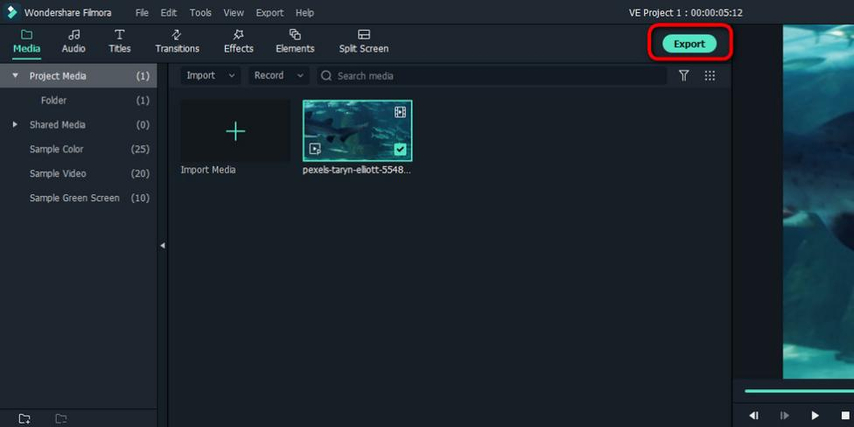Switch to the Audio tab

[x=74, y=42]
